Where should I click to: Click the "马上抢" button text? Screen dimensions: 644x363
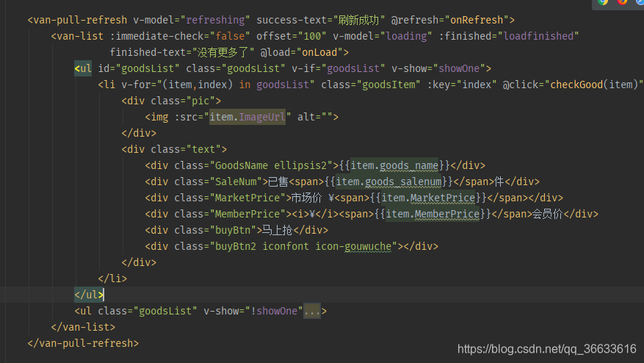(x=278, y=230)
